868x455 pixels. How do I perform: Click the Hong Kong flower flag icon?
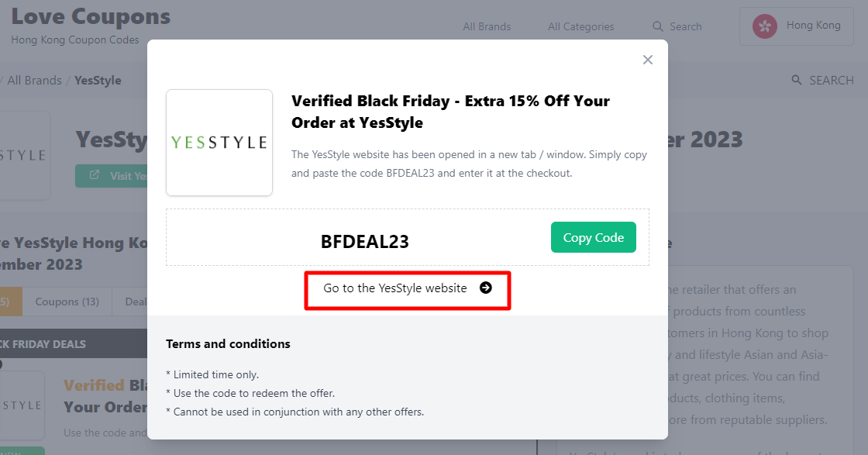[x=764, y=26]
